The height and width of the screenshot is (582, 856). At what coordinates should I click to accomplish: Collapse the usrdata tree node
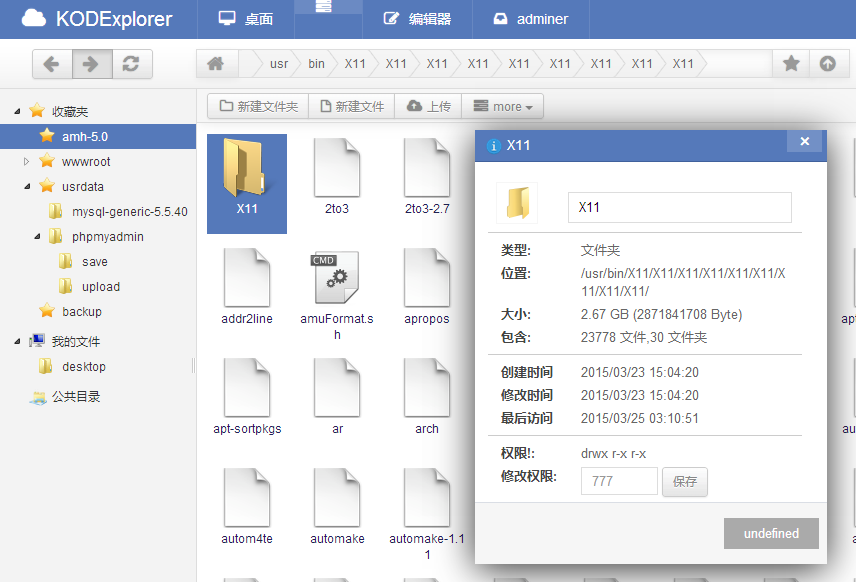(x=27, y=187)
